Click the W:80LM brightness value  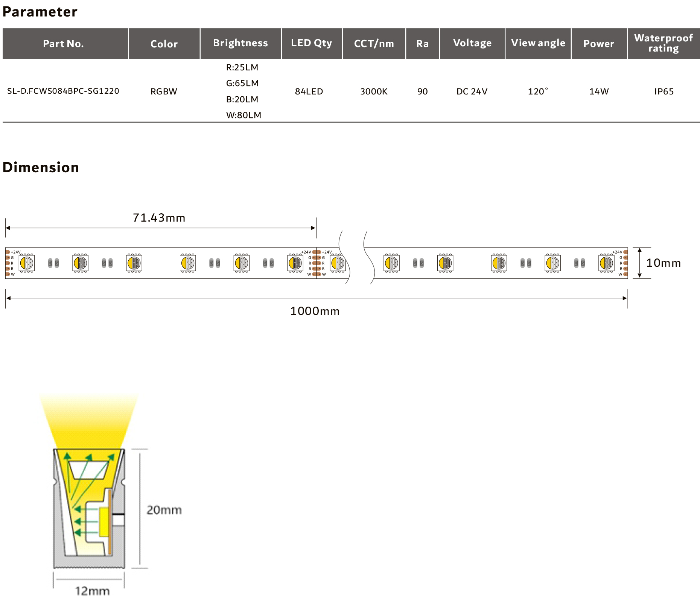243,115
